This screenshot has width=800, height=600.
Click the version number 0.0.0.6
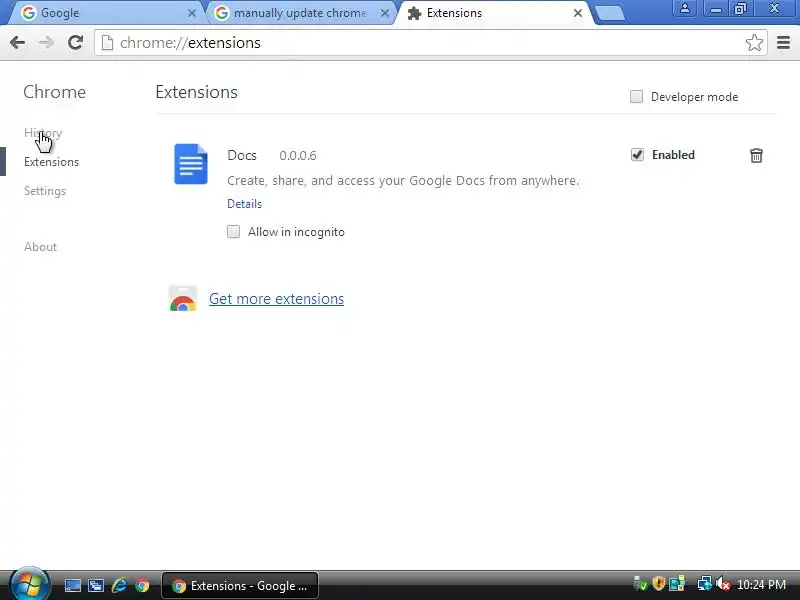297,156
